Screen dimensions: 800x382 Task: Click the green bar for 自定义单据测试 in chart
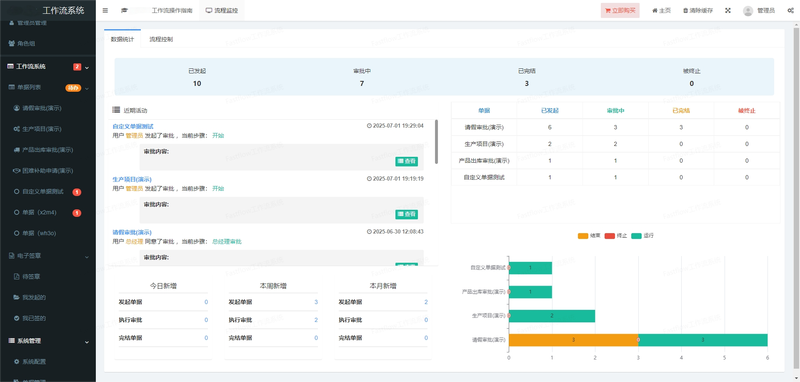(531, 268)
